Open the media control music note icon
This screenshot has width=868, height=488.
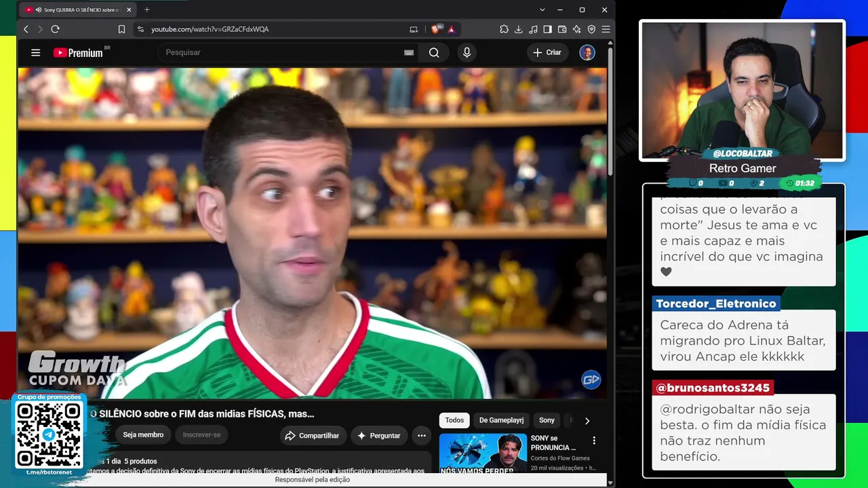533,29
